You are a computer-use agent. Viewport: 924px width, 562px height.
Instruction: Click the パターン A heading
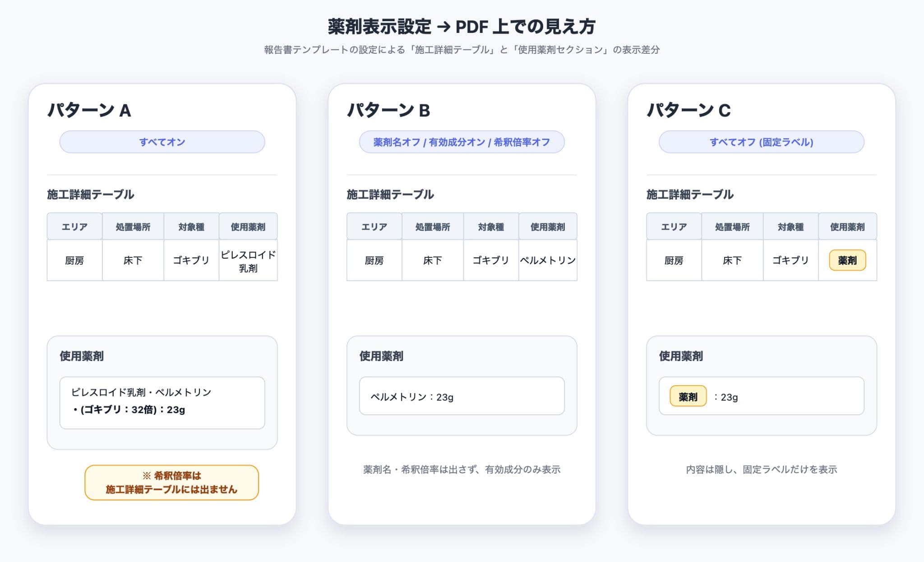89,110
